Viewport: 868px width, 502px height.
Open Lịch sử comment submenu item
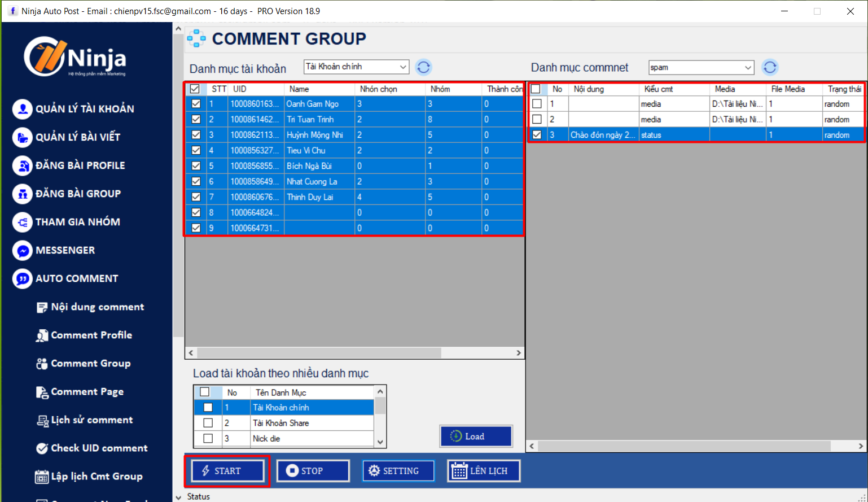92,420
